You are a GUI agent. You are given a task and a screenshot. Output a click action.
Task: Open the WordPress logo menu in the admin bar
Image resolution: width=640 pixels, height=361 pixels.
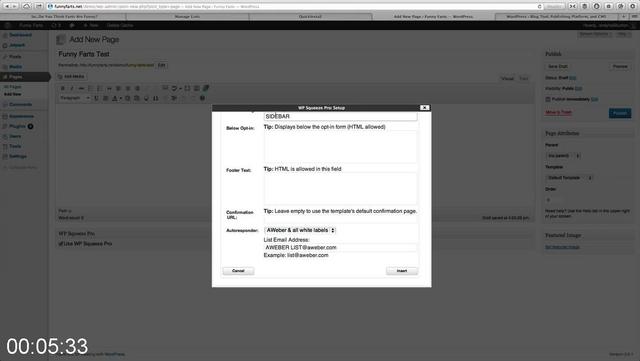(x=7, y=25)
